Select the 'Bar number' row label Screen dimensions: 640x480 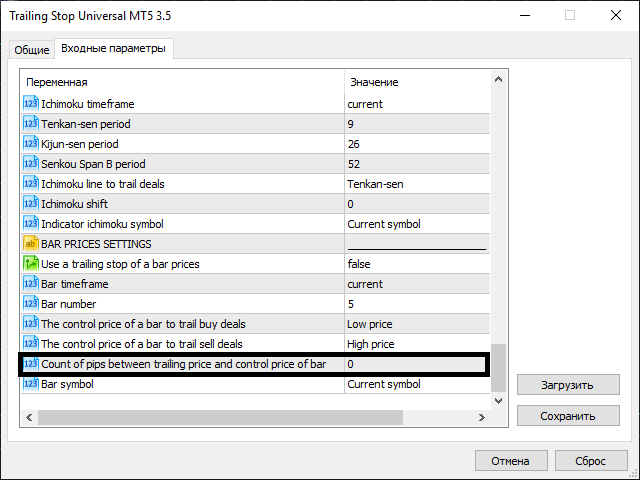click(x=69, y=304)
